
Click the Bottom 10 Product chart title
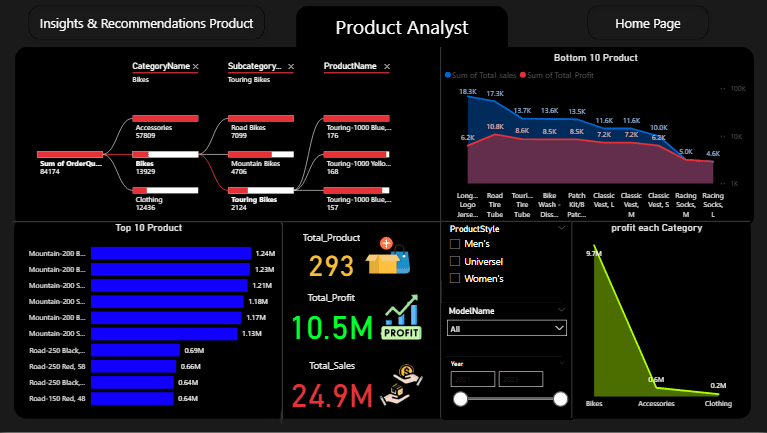pyautogui.click(x=595, y=58)
